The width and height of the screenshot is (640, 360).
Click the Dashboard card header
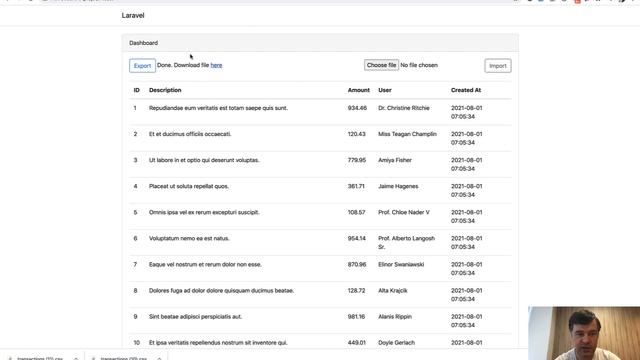(320, 43)
